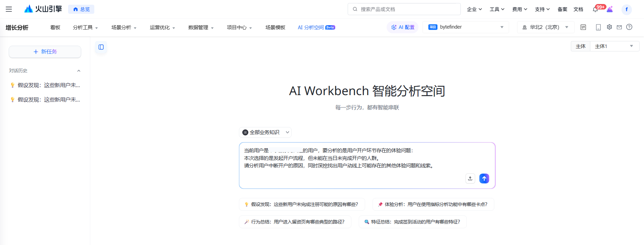Switch to the 看板 tab
The width and height of the screenshot is (644, 245).
tap(55, 28)
